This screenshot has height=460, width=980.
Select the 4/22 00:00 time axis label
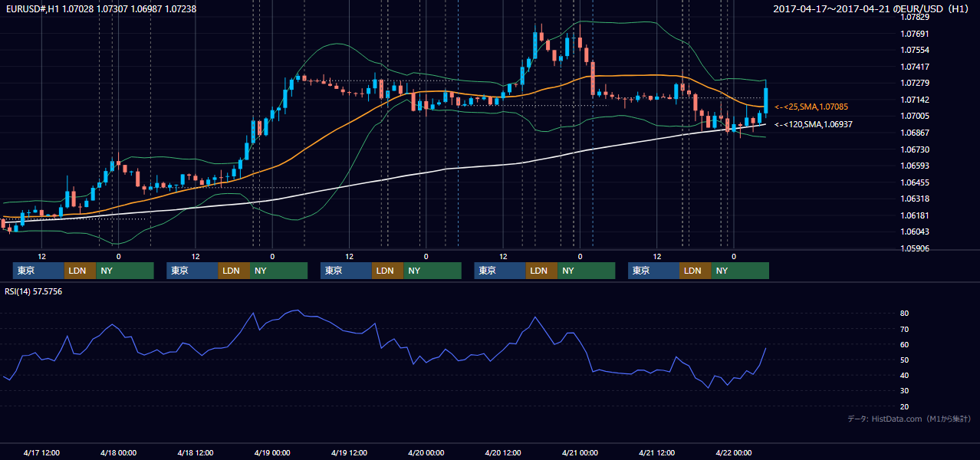tap(733, 452)
